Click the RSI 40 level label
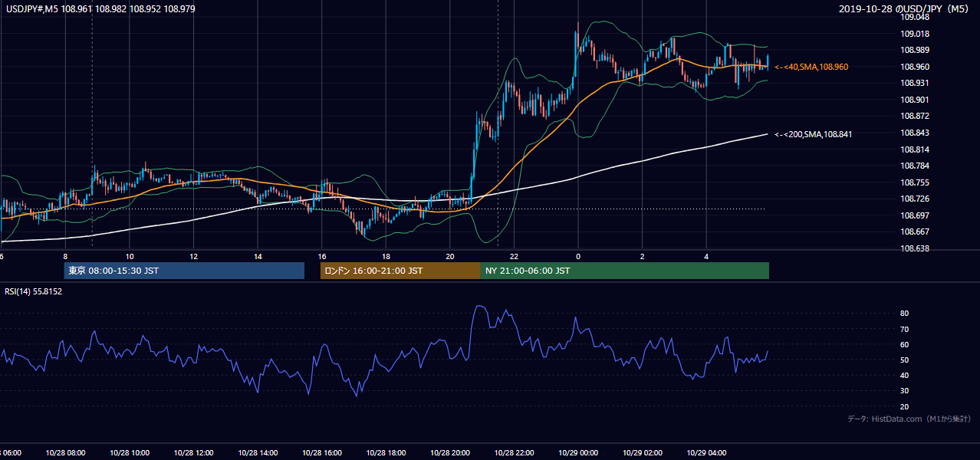This screenshot has height=460, width=980. pos(904,376)
